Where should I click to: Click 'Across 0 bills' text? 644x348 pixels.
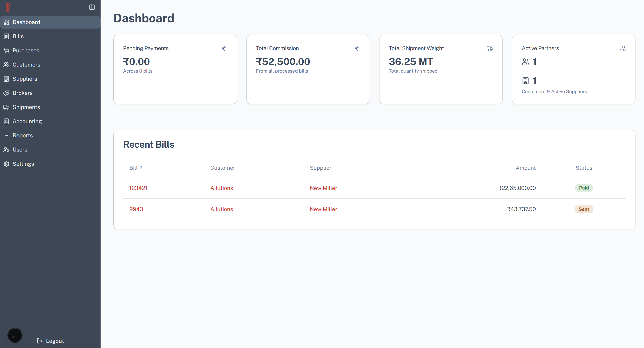point(138,71)
